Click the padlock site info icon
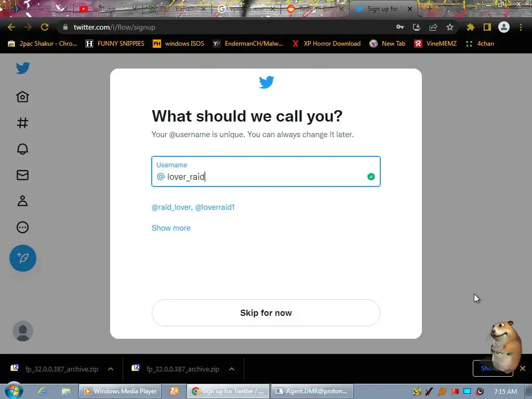The width and height of the screenshot is (532, 399). (65, 27)
